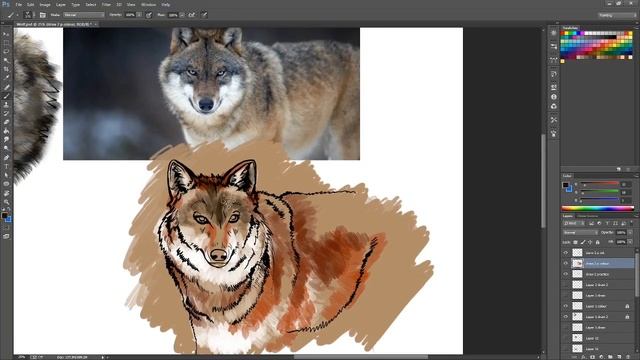The height and width of the screenshot is (360, 640).
Task: Click the red slider in Color panel
Action: pos(599,183)
